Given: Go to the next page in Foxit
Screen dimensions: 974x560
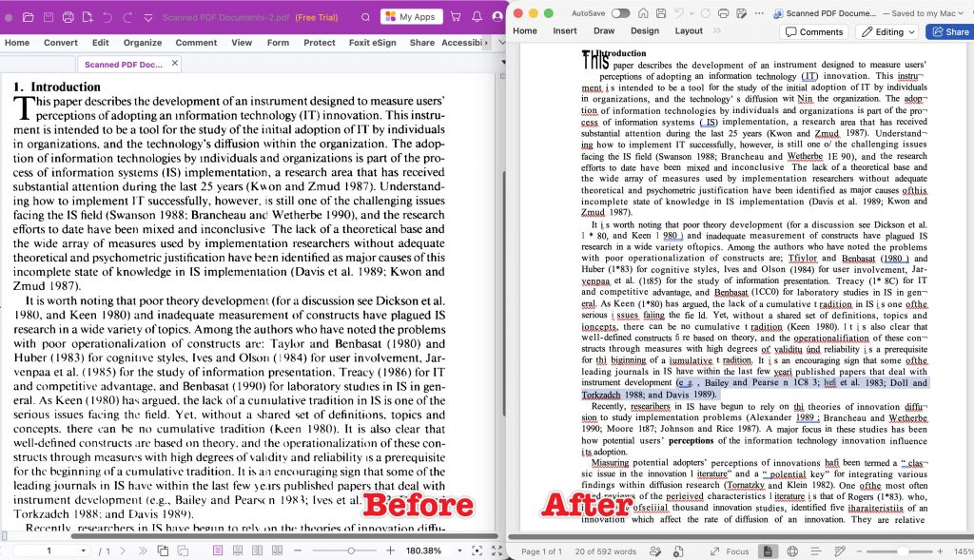Looking at the screenshot, I should coord(123,550).
